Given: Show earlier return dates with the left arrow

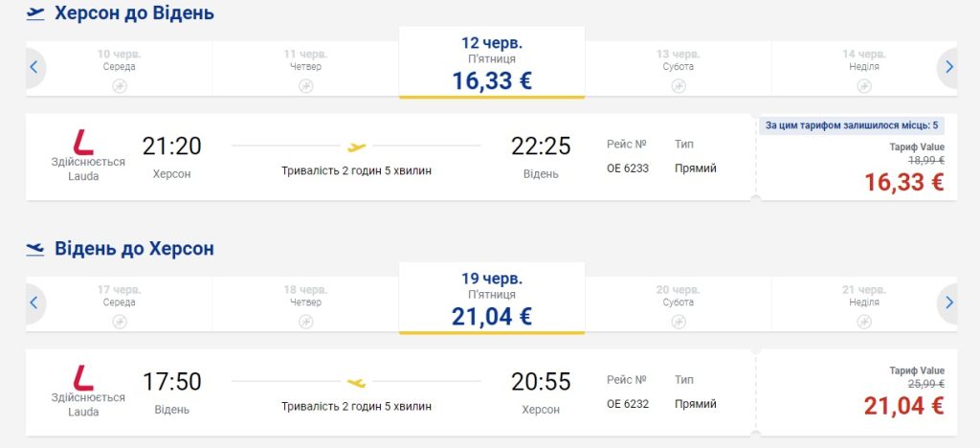Looking at the screenshot, I should coord(34,302).
